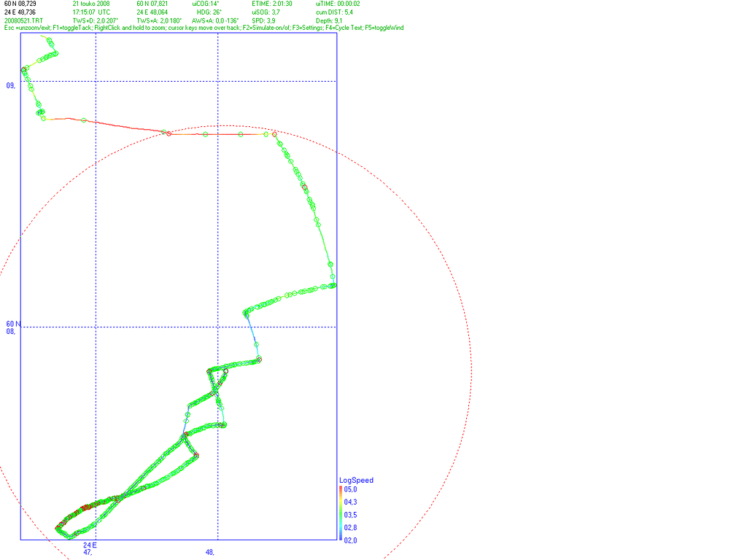Click the Depth: 9,1 readout
The image size is (747, 560).
pos(329,21)
